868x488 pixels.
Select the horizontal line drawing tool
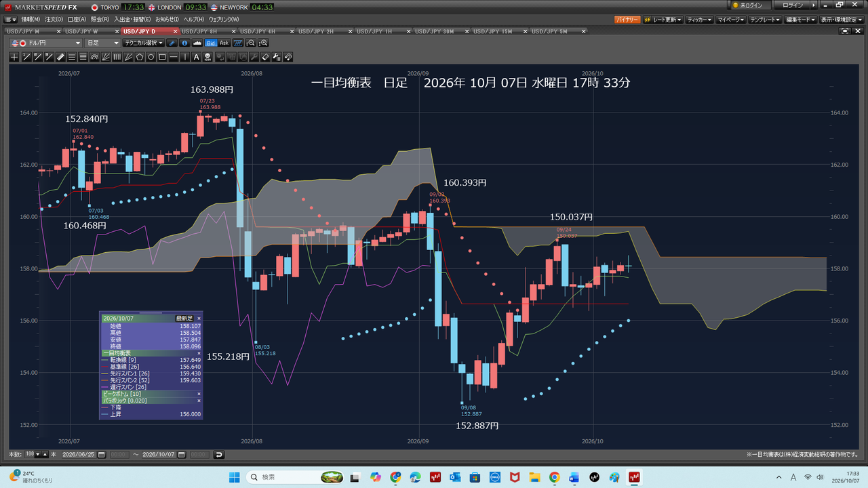click(174, 57)
